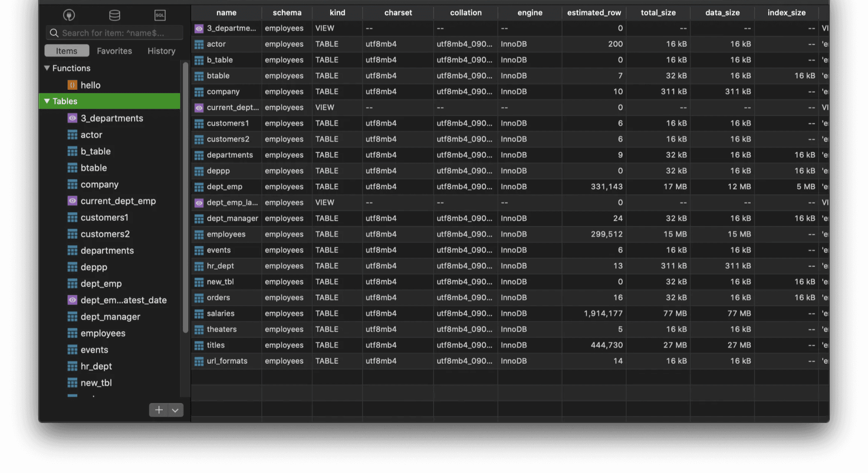Switch to the Favorites tab
868x473 pixels.
114,51
